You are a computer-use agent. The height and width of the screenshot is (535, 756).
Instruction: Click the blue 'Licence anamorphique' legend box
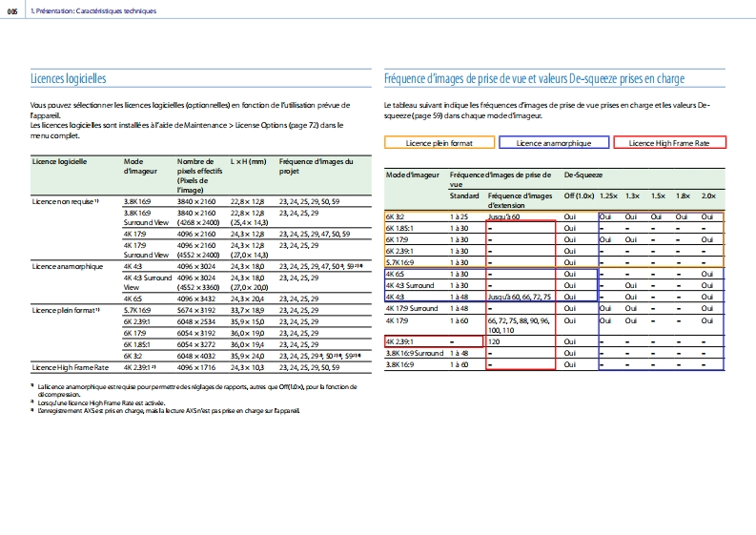coord(555,142)
